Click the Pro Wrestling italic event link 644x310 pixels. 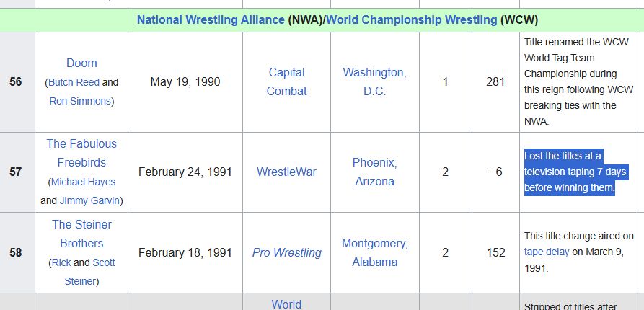(x=287, y=253)
